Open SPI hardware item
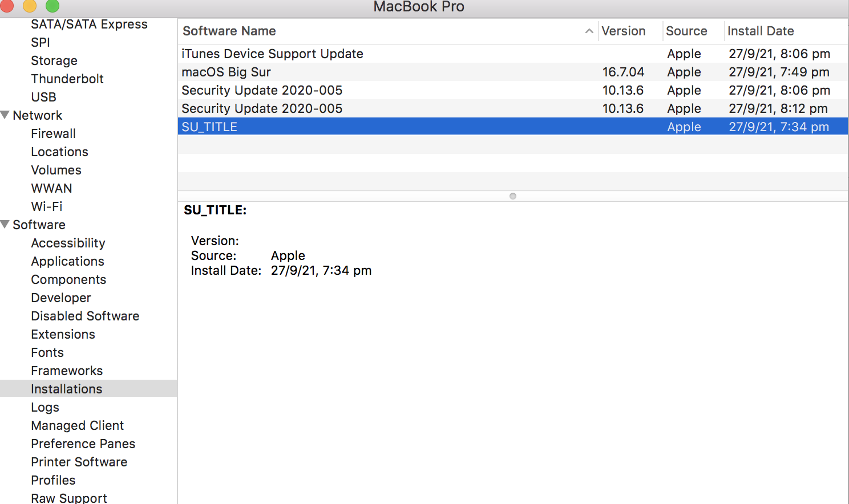The height and width of the screenshot is (504, 849). 41,42
